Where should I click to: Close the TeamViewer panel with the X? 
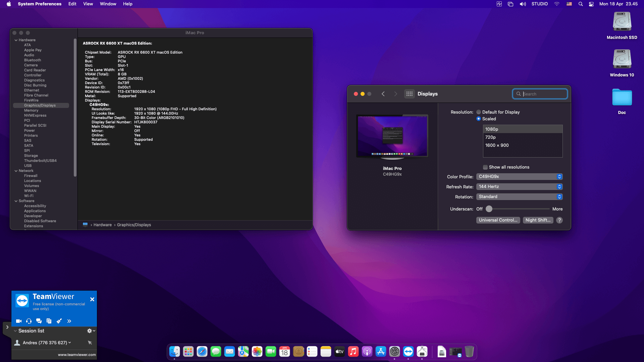pyautogui.click(x=92, y=299)
